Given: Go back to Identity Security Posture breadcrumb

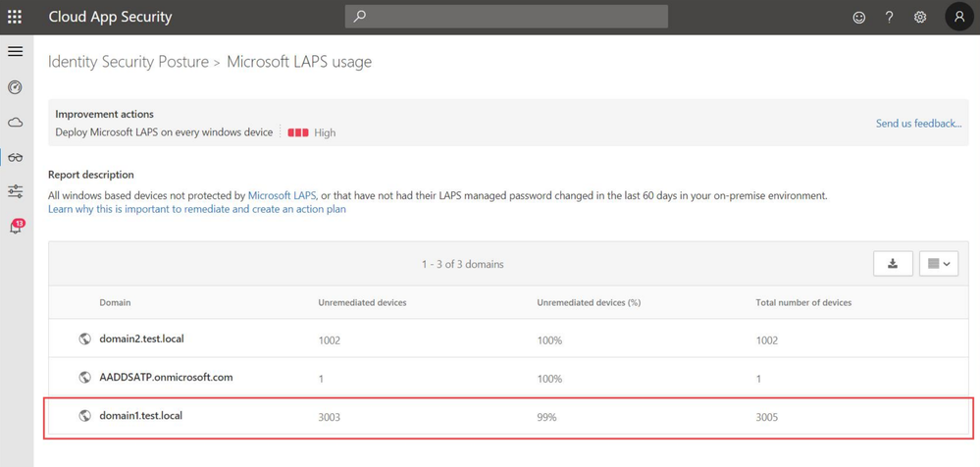Looking at the screenshot, I should (129, 61).
